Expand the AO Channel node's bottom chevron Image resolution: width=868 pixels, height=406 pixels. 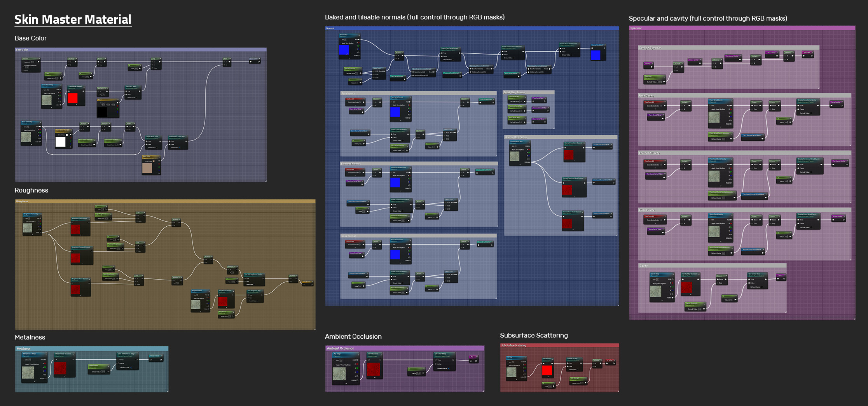click(375, 378)
